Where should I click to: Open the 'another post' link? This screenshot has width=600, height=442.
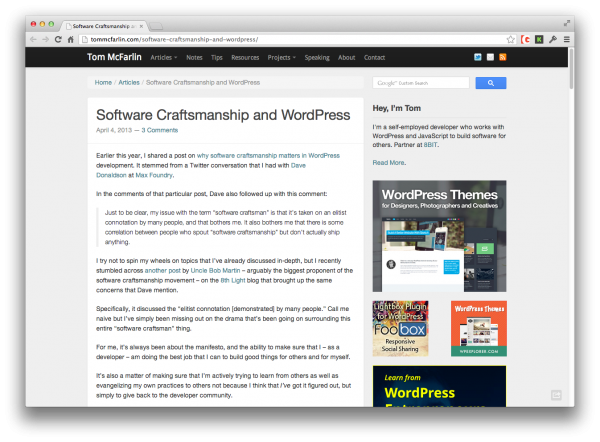(162, 271)
